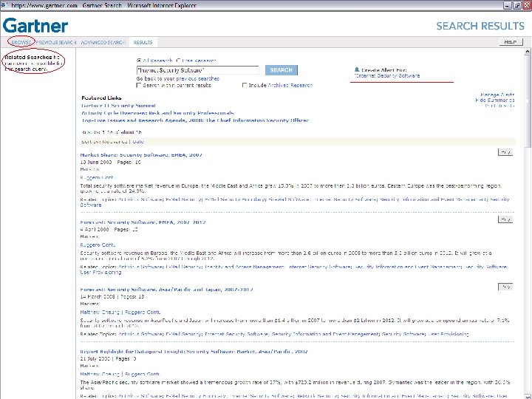532x399 pixels.
Task: Click Ruggero Contu under Asia/Pacific and Japan forecast
Action: point(143,312)
